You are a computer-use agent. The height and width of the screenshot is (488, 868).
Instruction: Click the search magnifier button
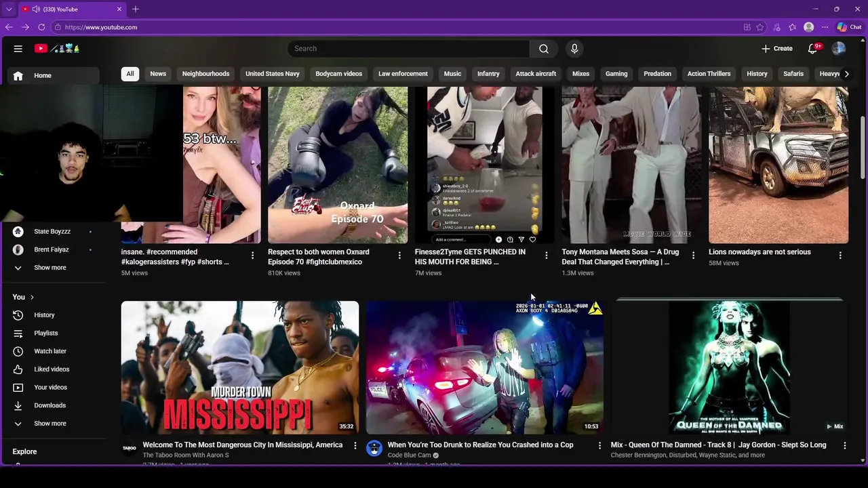(x=544, y=49)
